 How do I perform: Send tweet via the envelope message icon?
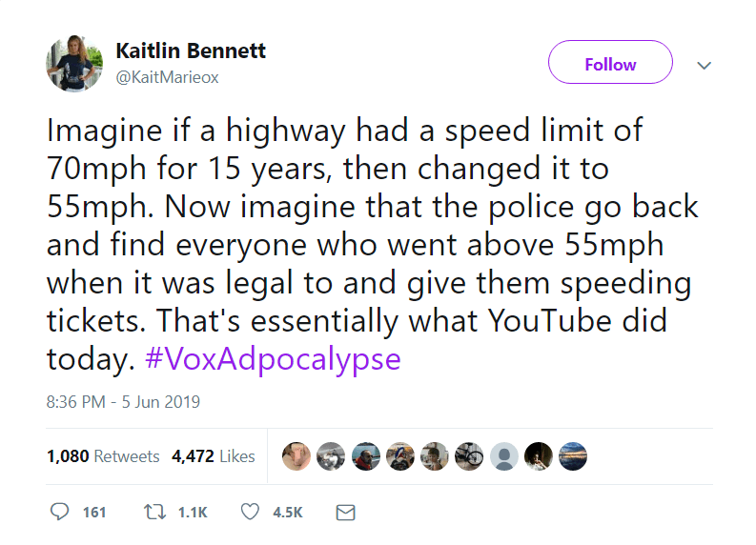click(x=346, y=513)
